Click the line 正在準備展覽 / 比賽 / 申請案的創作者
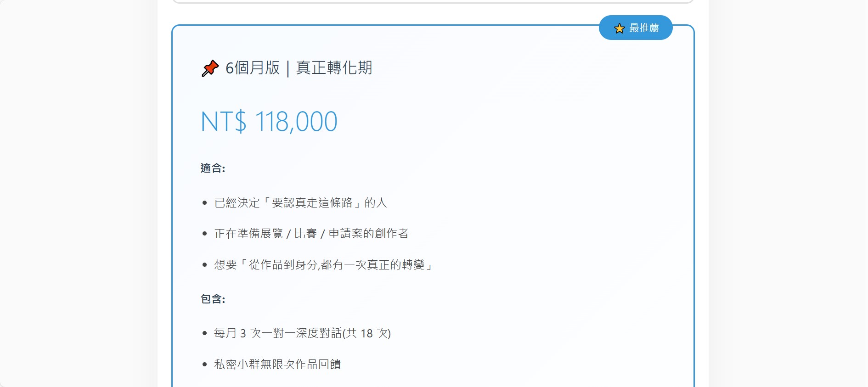 (x=311, y=234)
